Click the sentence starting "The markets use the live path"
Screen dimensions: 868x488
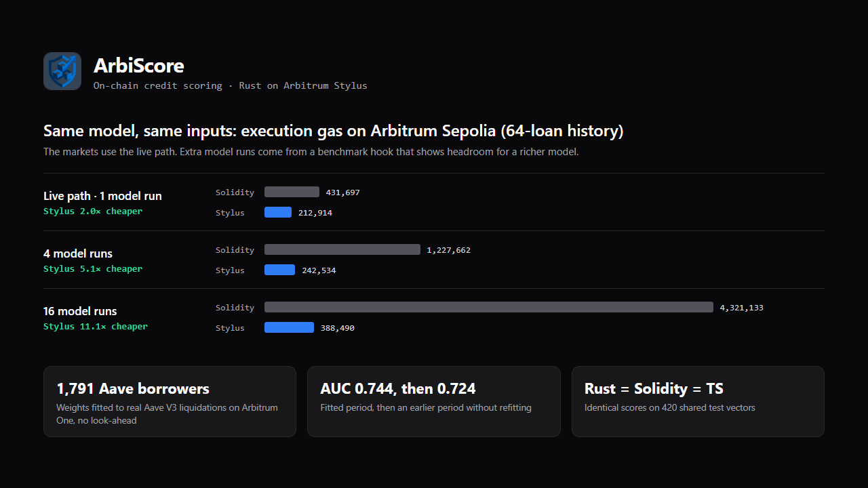tap(311, 152)
